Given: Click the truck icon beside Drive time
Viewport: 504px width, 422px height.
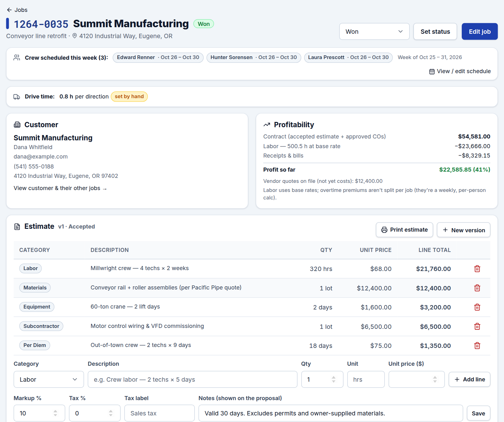Looking at the screenshot, I should 17,97.
